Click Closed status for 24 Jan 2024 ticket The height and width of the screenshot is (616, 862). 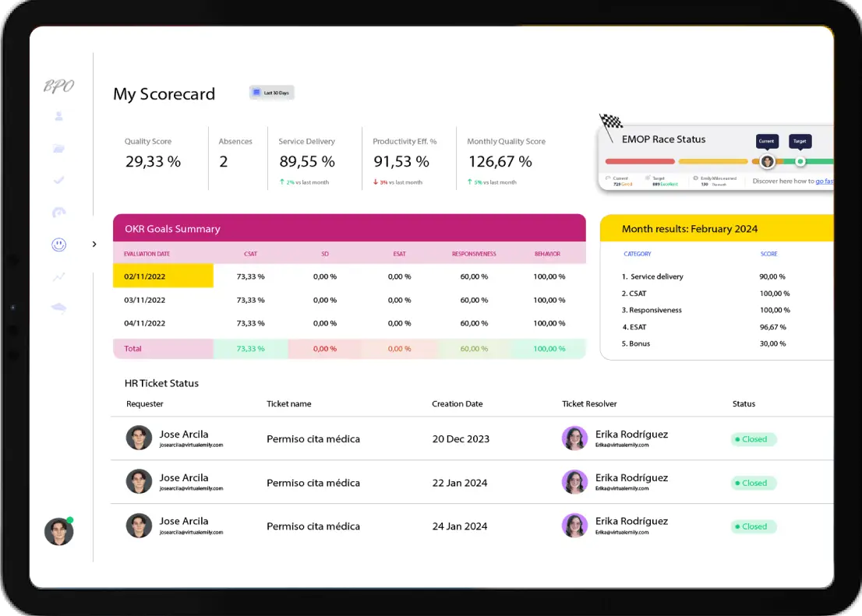point(754,526)
